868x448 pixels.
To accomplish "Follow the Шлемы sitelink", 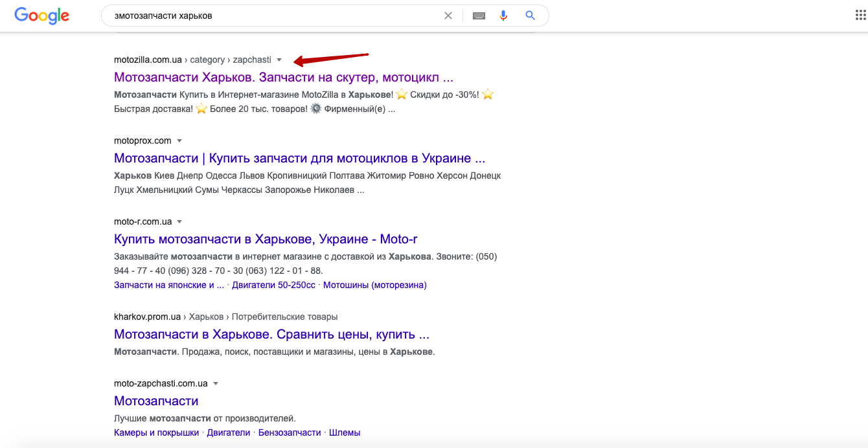I will 345,432.
